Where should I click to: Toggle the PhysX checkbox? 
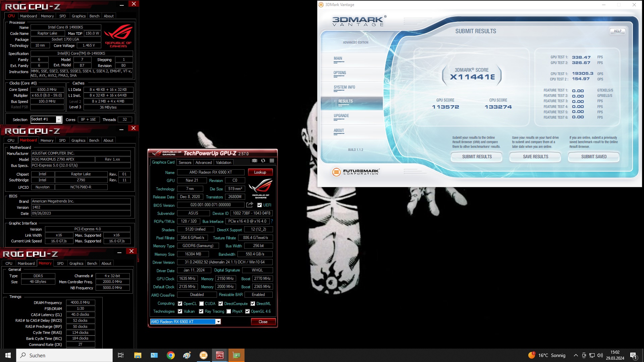(x=229, y=311)
